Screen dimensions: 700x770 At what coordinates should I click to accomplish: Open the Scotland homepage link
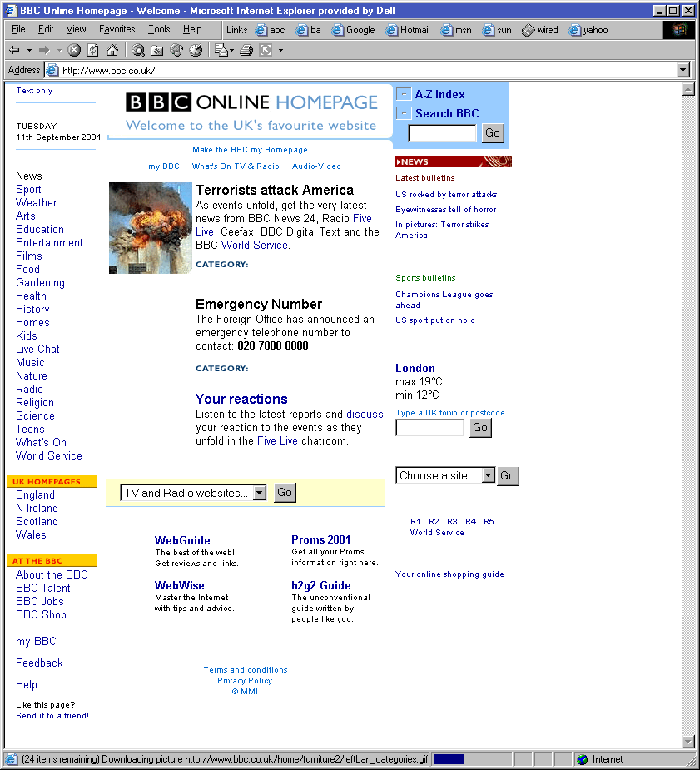click(x=37, y=521)
